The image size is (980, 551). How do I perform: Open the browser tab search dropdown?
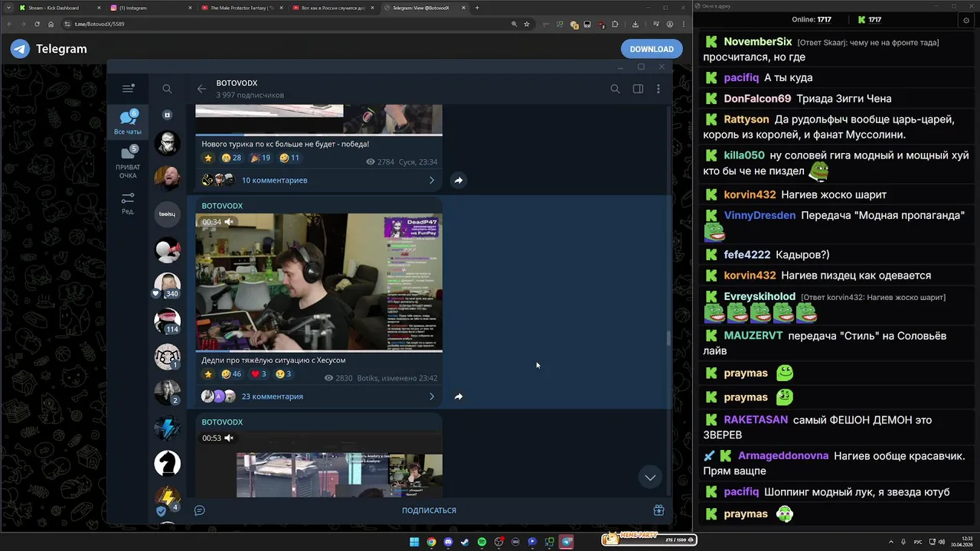(x=7, y=8)
